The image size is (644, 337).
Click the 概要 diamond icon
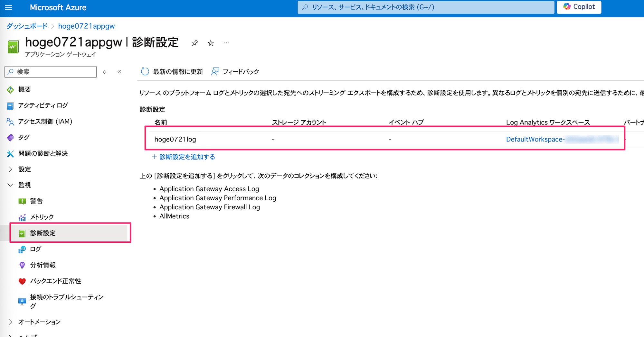click(10, 90)
